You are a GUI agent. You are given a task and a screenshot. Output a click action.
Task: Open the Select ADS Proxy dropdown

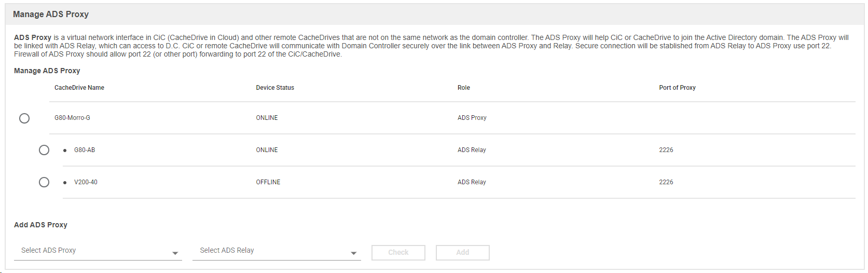tap(98, 251)
